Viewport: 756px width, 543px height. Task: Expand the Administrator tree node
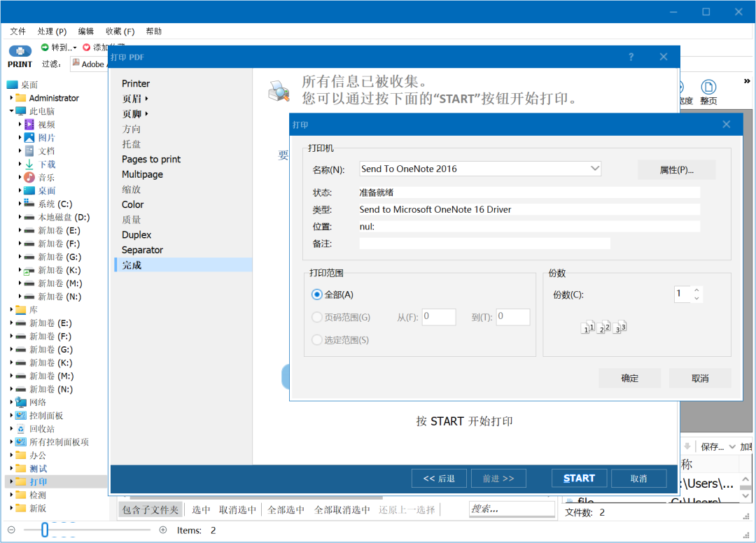[x=12, y=98]
